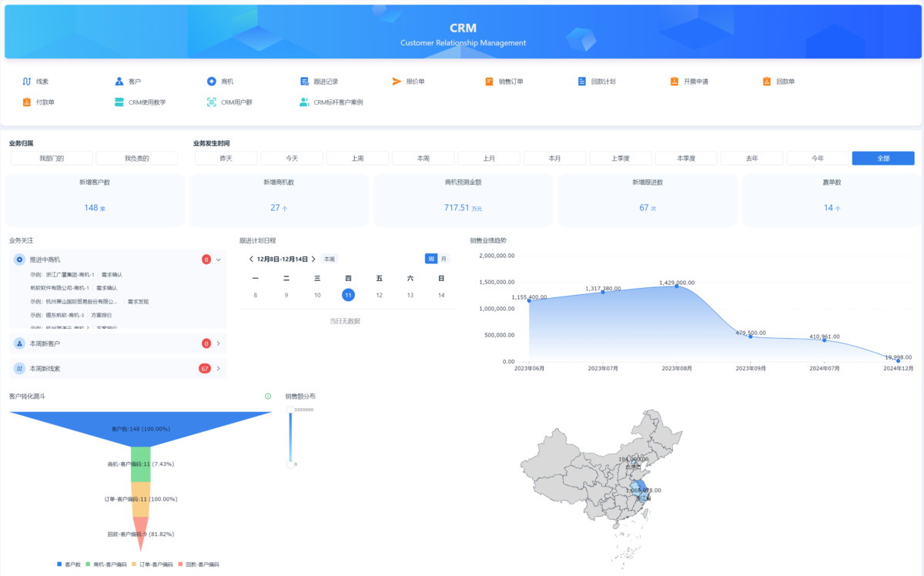Select day 11 in the calendar
This screenshot has width=924, height=576.
[348, 295]
